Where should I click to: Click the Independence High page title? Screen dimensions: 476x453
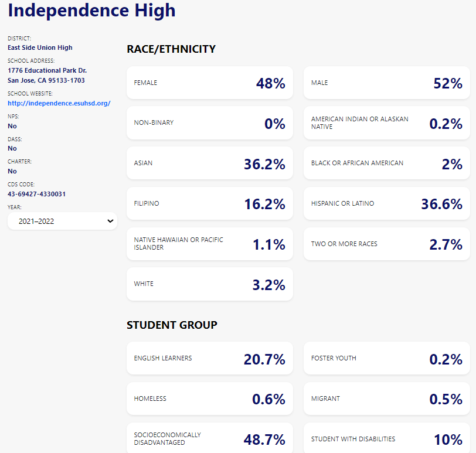point(91,11)
